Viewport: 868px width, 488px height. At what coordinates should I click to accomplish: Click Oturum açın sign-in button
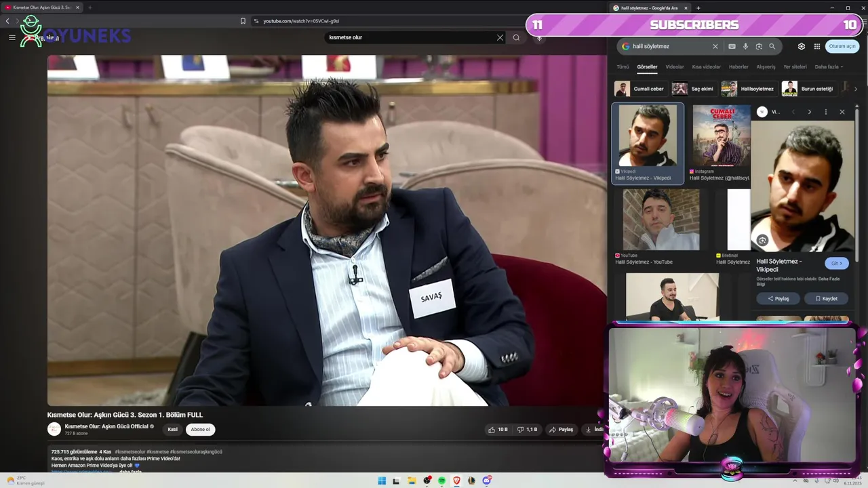point(842,46)
